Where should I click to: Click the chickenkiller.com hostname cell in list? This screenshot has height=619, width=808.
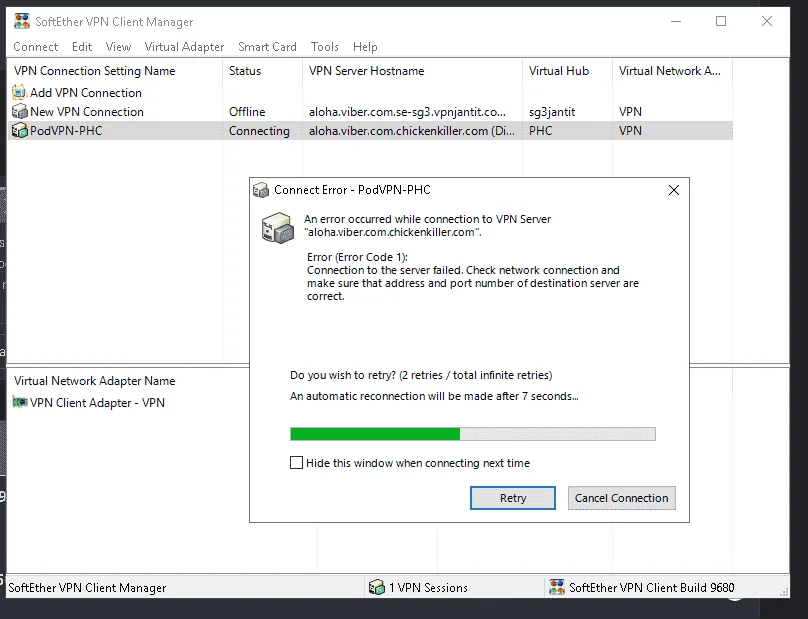point(412,131)
